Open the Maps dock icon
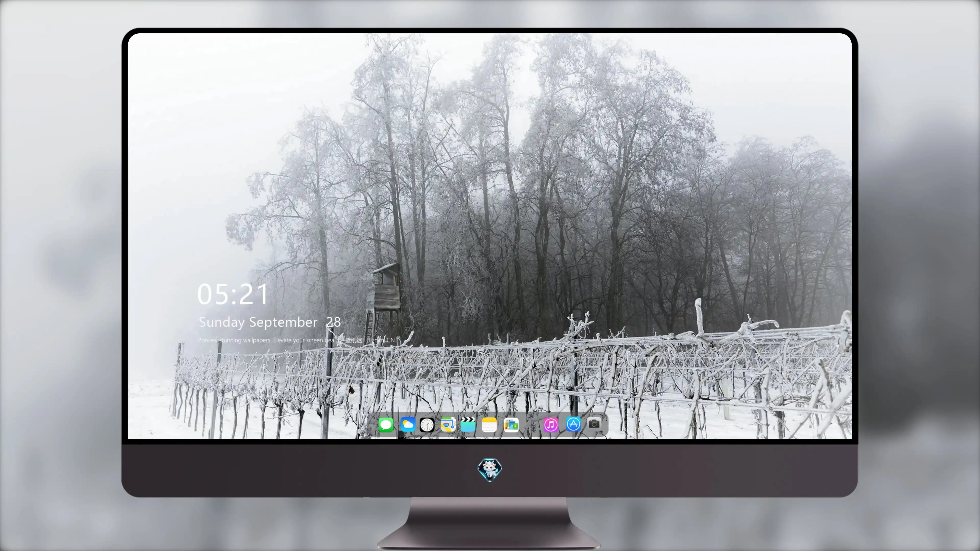 (x=448, y=424)
